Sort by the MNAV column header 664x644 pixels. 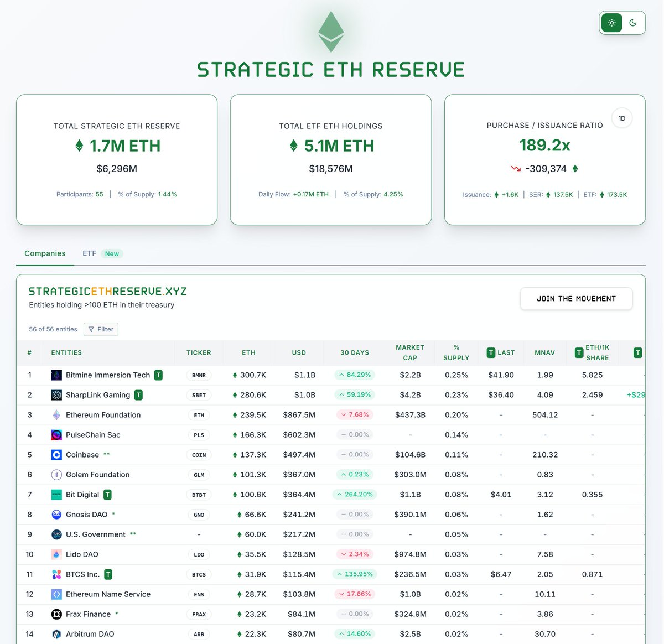pyautogui.click(x=545, y=352)
